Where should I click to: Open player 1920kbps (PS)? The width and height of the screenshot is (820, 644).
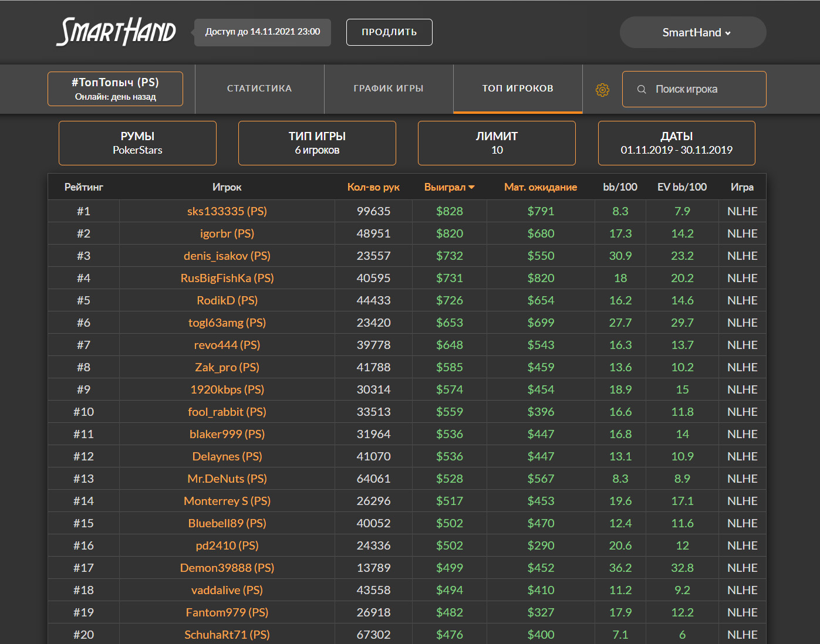click(227, 389)
